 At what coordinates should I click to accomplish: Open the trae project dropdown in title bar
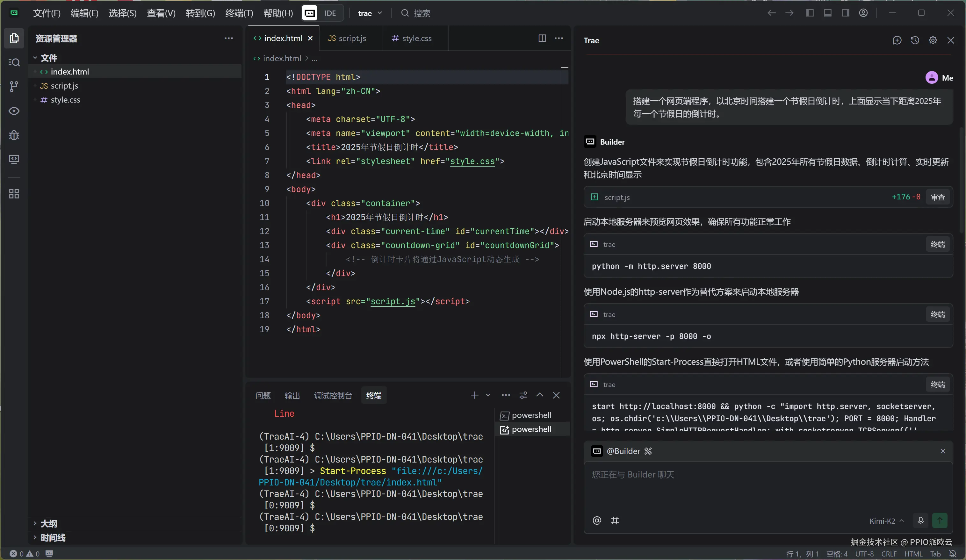370,13
